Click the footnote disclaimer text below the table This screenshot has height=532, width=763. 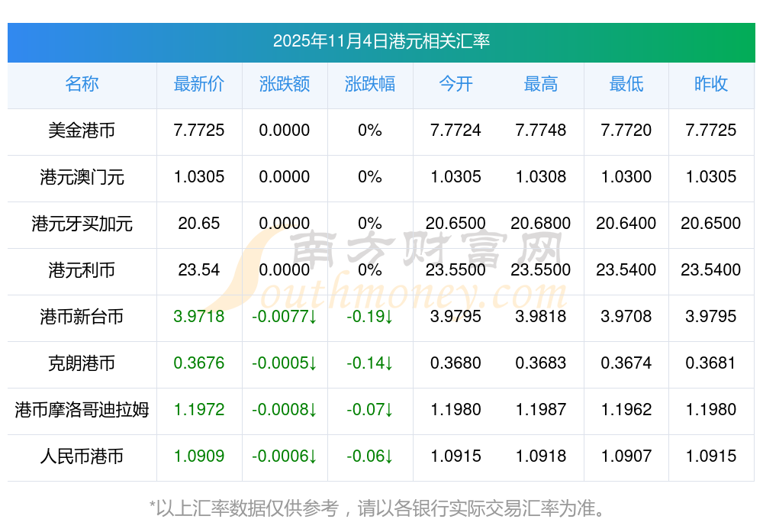point(381,508)
